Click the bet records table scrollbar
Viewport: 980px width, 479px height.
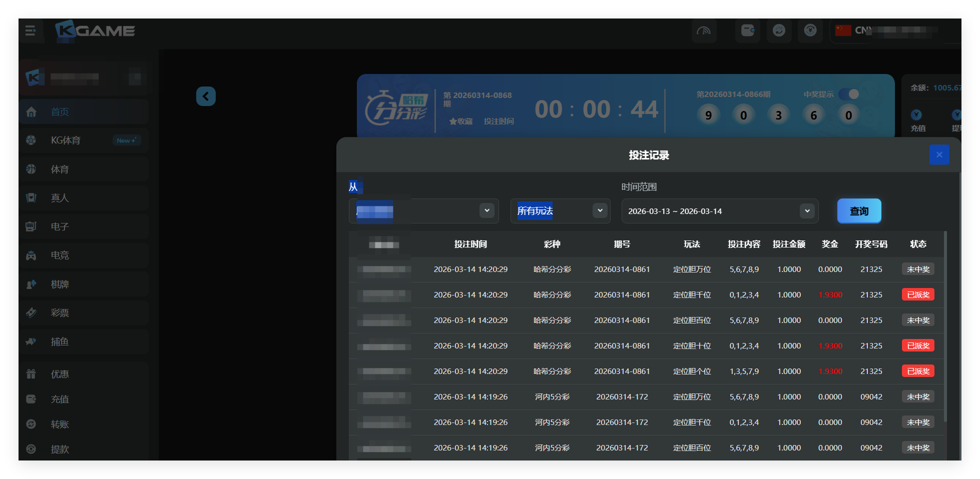point(945,325)
